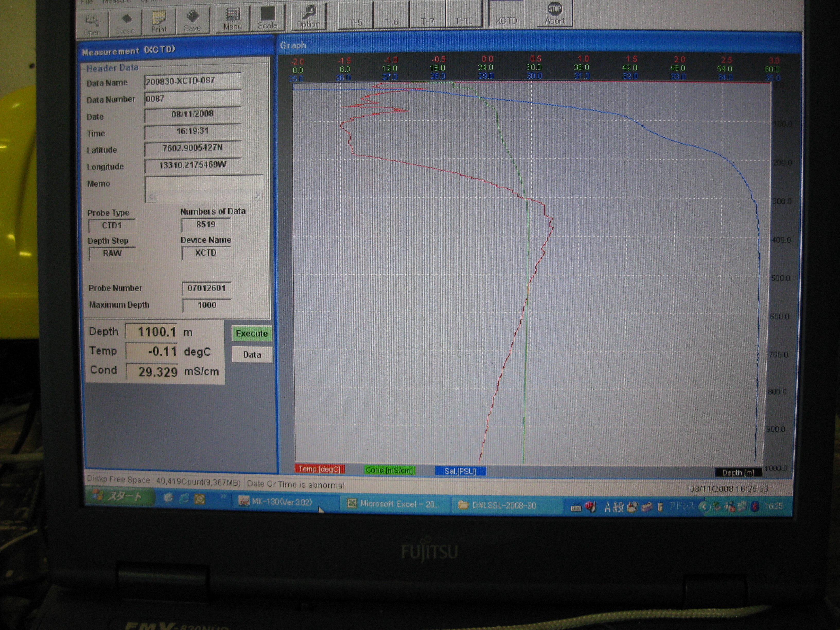This screenshot has height=630, width=840.
Task: Click the Data Name input field
Action: [192, 81]
